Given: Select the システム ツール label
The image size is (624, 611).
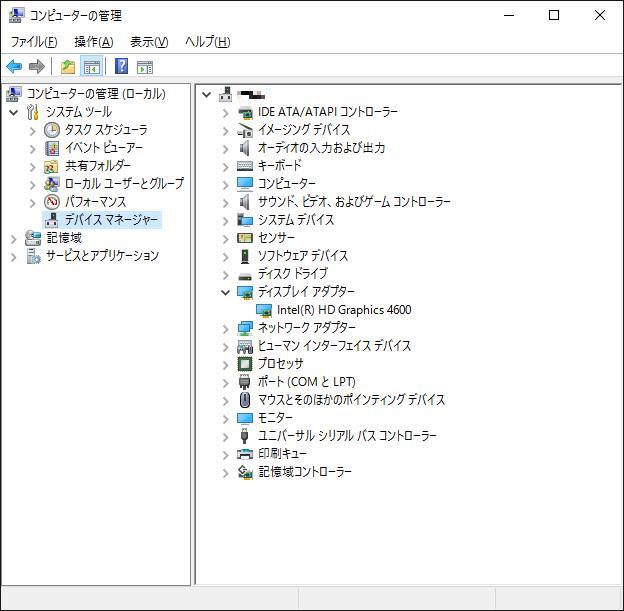Looking at the screenshot, I should pyautogui.click(x=79, y=112).
